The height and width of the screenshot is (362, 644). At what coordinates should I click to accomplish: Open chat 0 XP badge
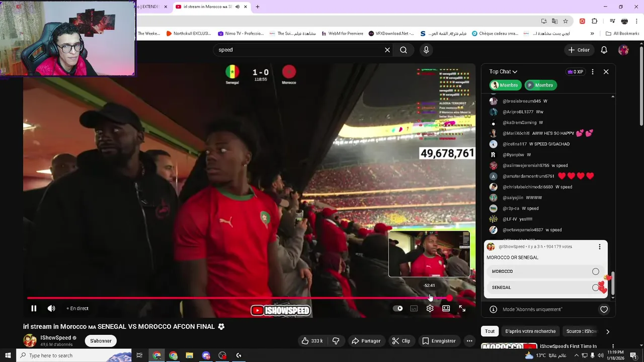point(576,72)
